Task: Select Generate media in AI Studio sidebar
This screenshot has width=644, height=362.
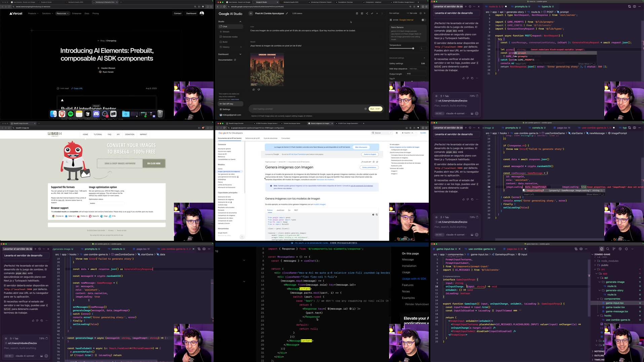Action: [x=230, y=37]
